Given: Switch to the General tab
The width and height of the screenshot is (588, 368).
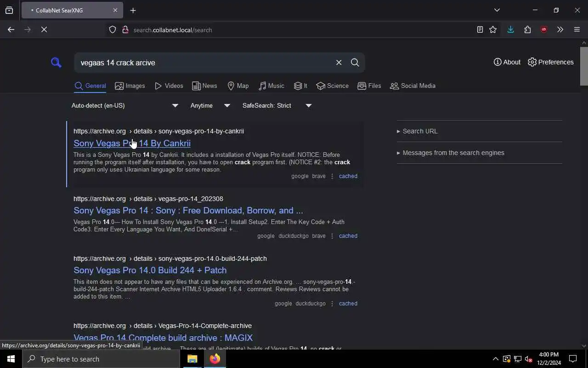Looking at the screenshot, I should 90,86.
